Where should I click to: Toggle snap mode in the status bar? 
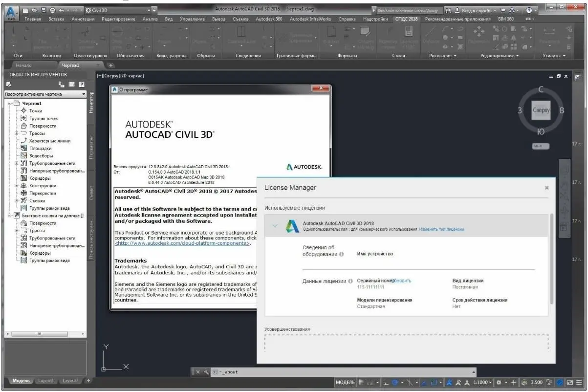click(370, 382)
